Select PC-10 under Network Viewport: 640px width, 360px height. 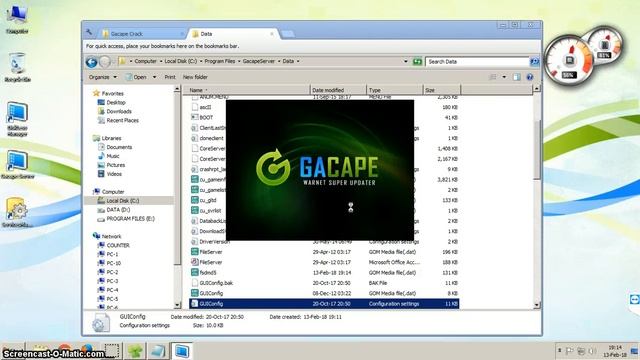click(113, 263)
